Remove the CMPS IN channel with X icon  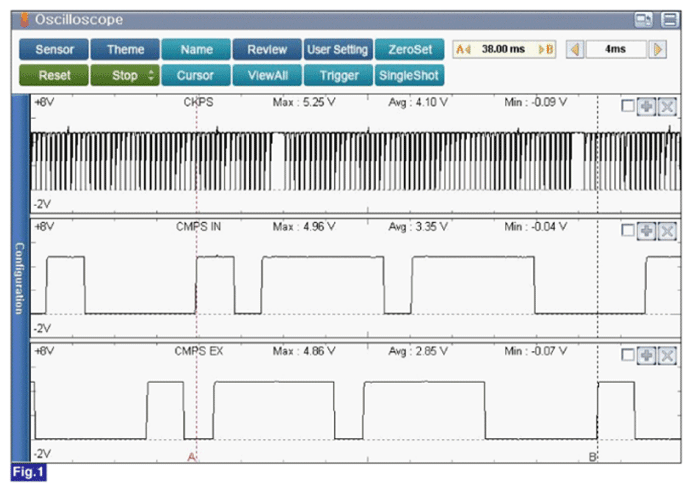coord(667,230)
